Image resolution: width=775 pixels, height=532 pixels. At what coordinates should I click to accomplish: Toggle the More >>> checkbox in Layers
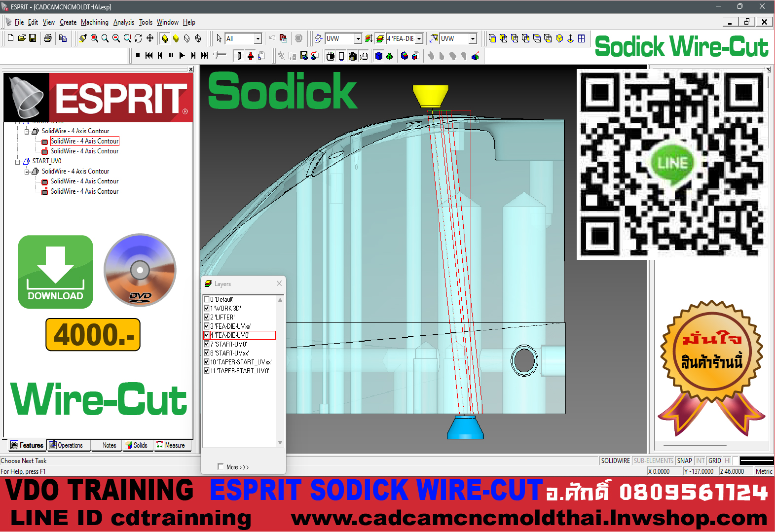point(220,466)
